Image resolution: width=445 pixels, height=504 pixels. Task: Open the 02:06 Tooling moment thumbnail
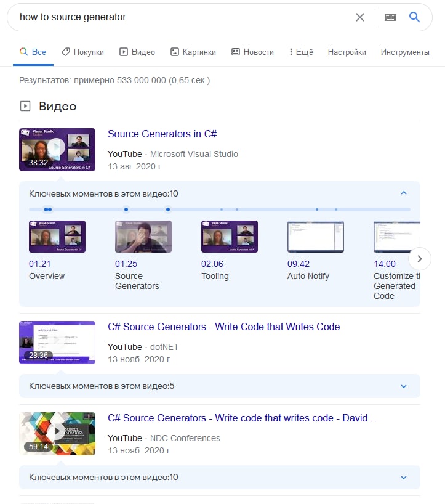click(x=230, y=237)
